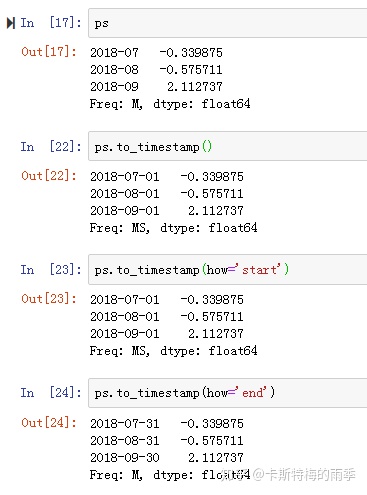Click the 2018-09 period index in Out[17]
The width and height of the screenshot is (367, 495).
[x=114, y=87]
